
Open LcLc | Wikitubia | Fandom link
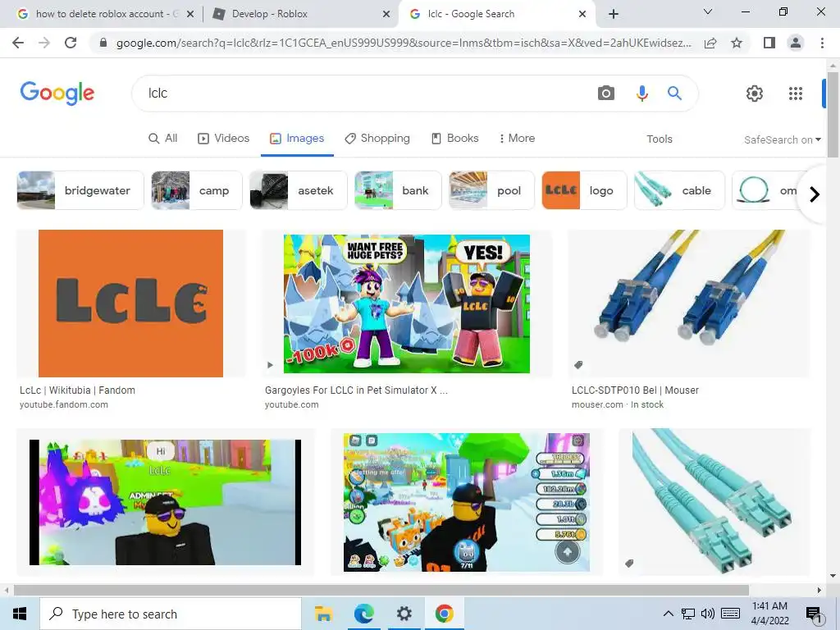coord(78,390)
